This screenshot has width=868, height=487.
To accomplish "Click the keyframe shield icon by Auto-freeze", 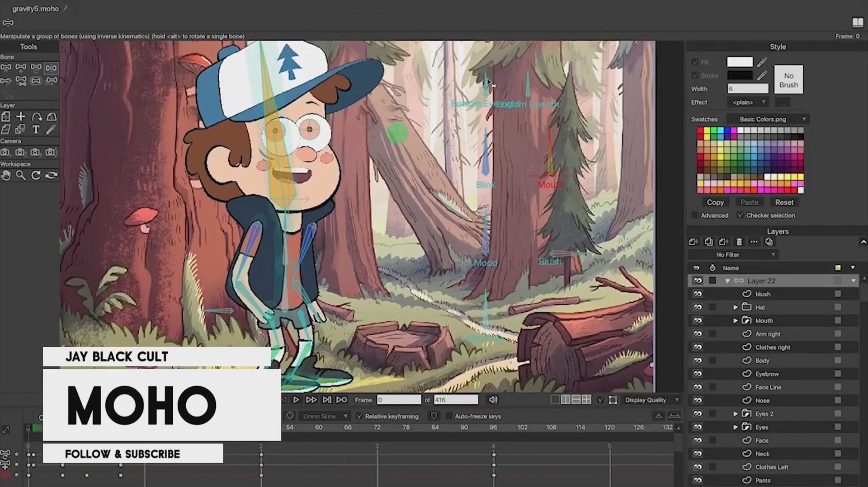I will tap(434, 416).
